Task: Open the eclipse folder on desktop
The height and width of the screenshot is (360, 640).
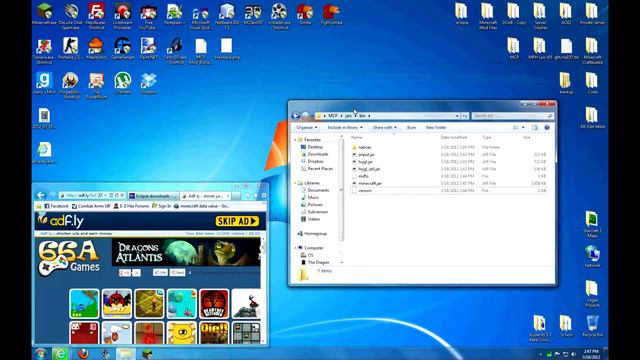Action: click(462, 14)
